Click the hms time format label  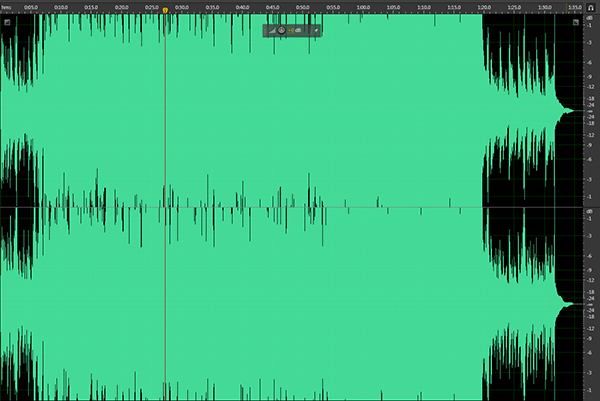(7, 9)
